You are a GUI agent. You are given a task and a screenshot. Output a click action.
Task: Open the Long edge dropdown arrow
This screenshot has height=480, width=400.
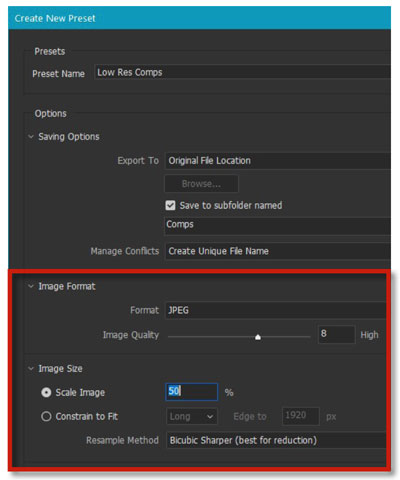click(x=210, y=417)
